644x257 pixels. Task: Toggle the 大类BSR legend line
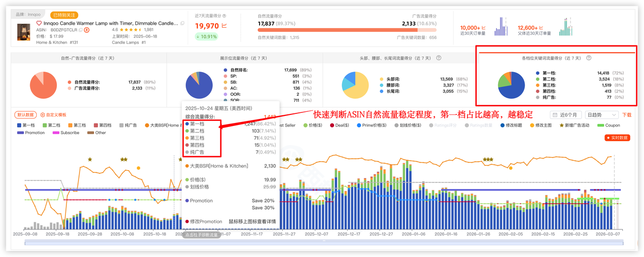point(163,125)
